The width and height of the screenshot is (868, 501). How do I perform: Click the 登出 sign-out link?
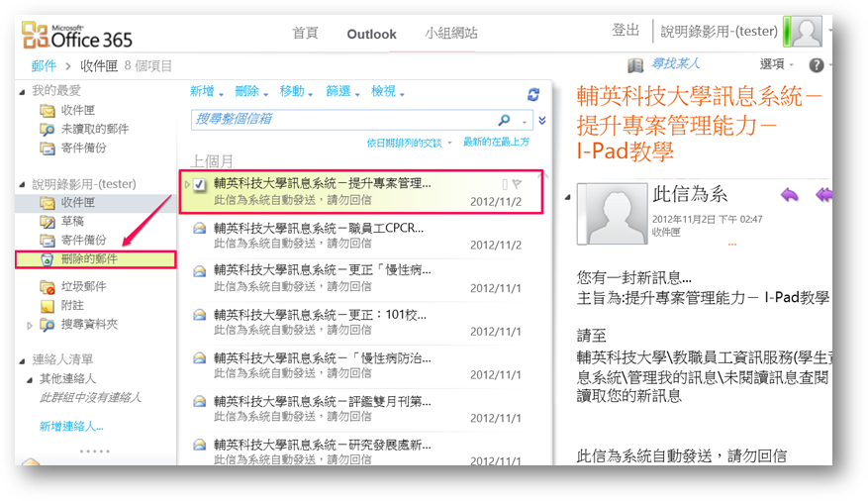point(626,30)
